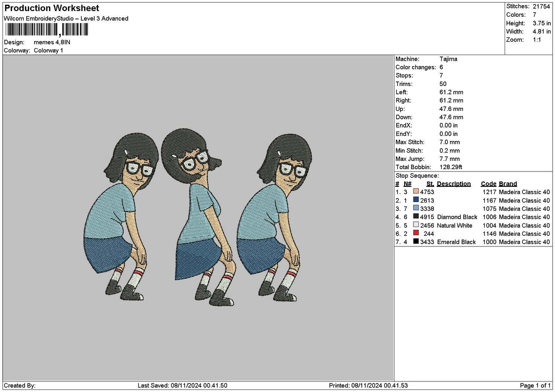The image size is (555, 392).
Task: Click the Emerald Black description text
Action: (456, 241)
